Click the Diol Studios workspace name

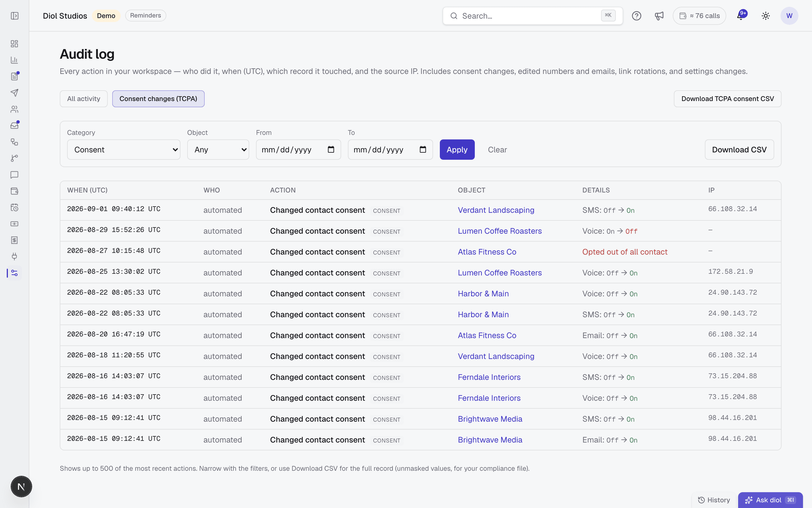click(x=65, y=16)
